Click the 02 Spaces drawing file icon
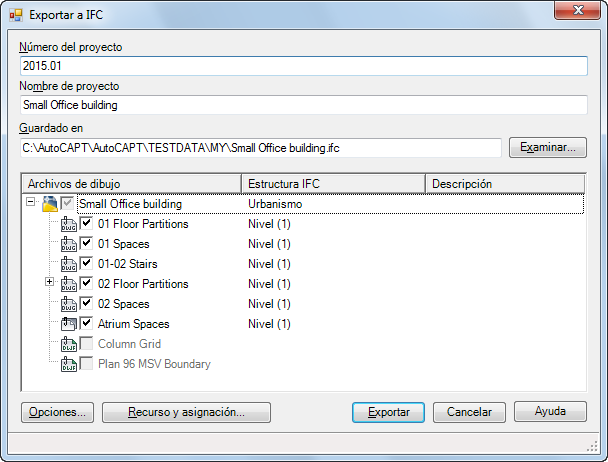Viewport: 608px width, 462px height. 68,304
